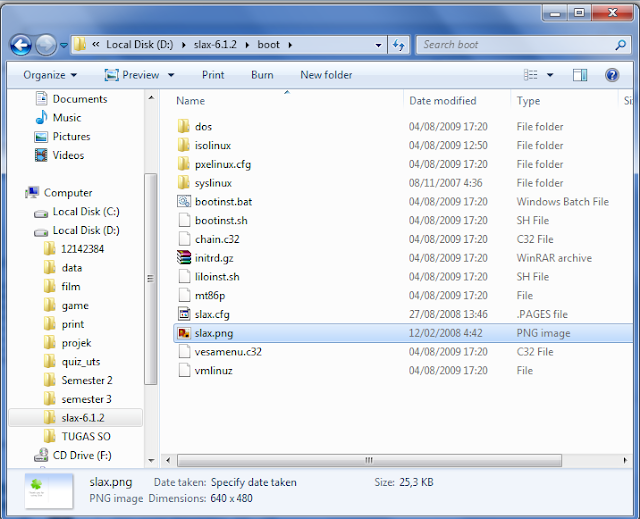Click slax.png thumbnail in details pane

tap(49, 491)
